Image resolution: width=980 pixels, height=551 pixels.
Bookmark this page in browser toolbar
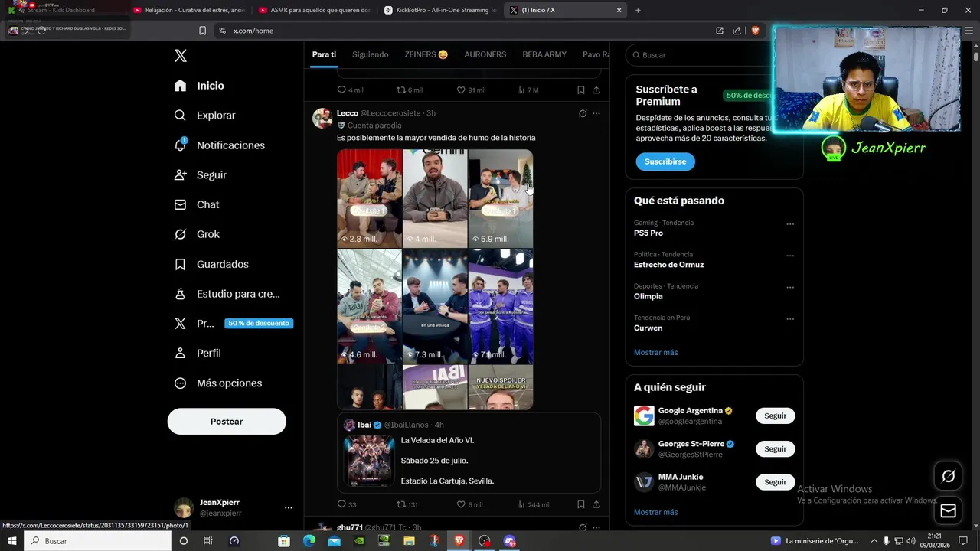point(202,31)
